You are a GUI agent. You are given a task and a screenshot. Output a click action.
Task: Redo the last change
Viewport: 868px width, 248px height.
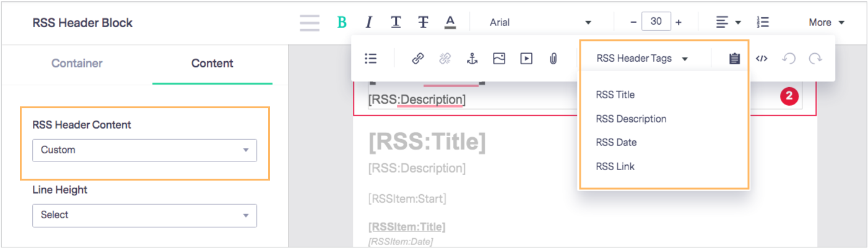pos(815,58)
